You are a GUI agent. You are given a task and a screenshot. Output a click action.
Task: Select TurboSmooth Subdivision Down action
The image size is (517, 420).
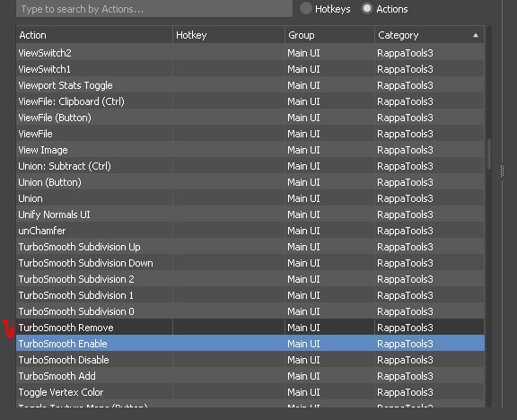[250, 263]
